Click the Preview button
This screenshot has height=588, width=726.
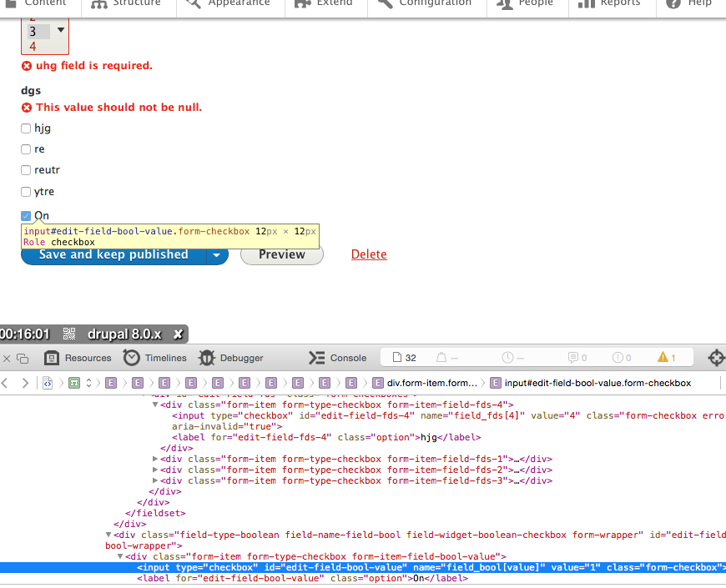pos(281,254)
